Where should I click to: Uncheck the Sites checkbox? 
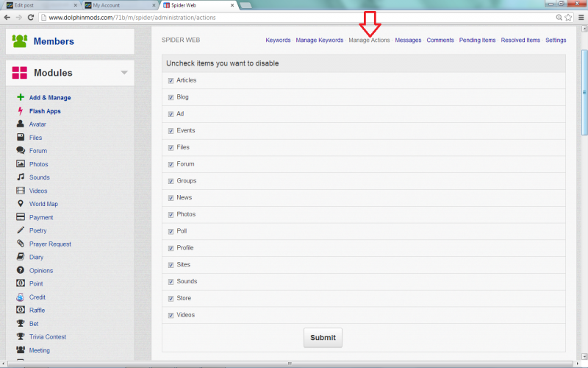tap(171, 265)
